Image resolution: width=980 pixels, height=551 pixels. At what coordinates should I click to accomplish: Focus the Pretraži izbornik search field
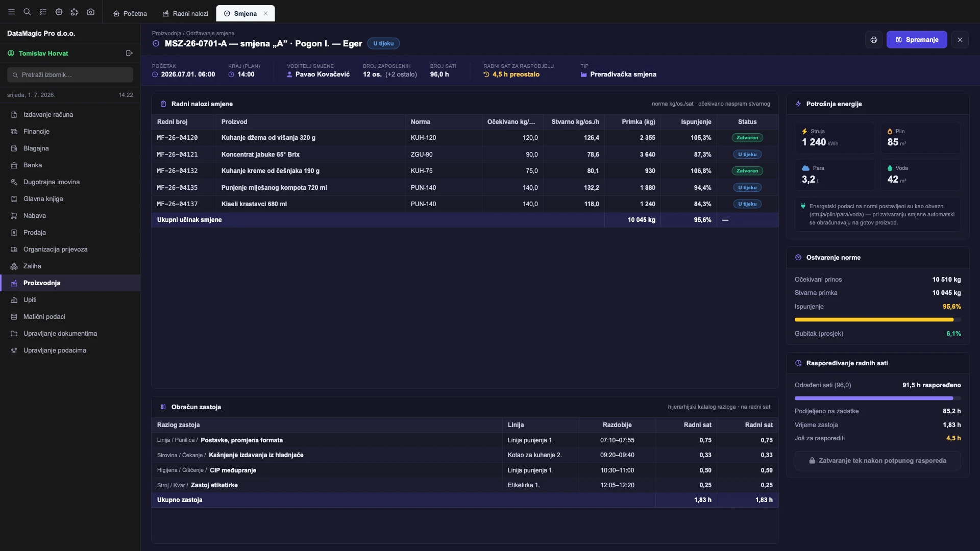(x=70, y=75)
